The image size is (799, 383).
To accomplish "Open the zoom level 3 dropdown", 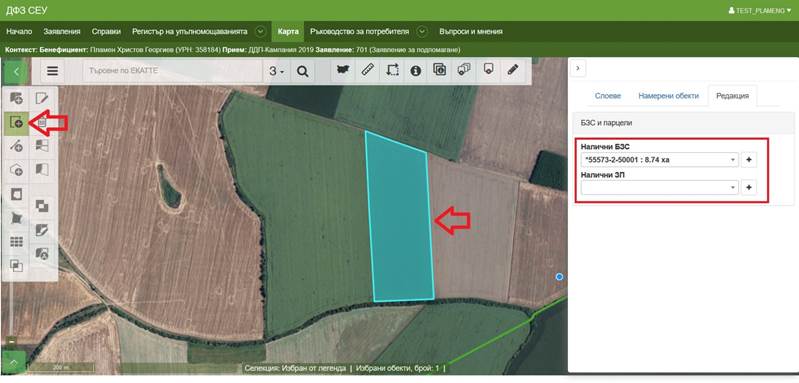I will point(277,71).
